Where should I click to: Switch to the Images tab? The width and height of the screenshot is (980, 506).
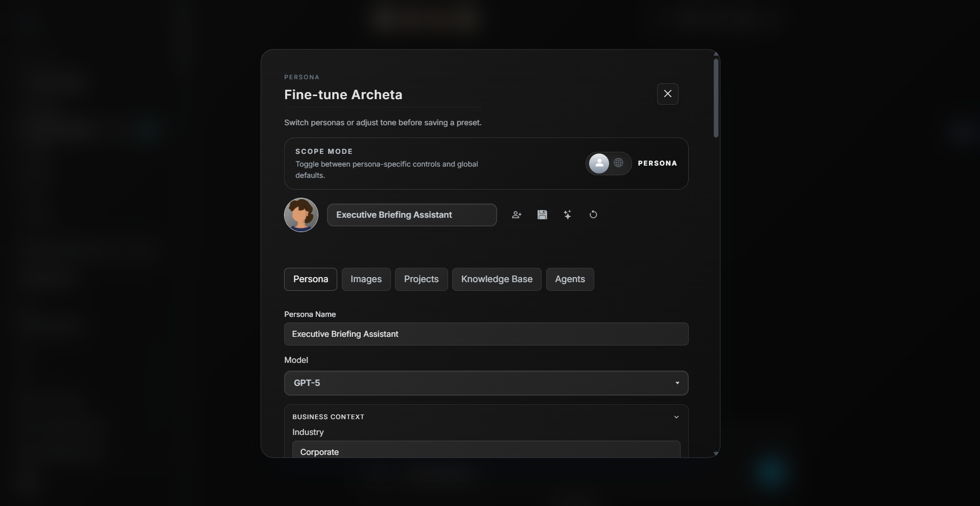366,279
